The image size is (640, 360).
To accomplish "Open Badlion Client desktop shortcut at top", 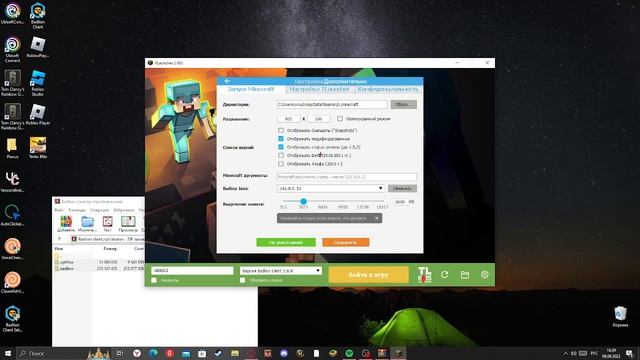I will (x=38, y=16).
